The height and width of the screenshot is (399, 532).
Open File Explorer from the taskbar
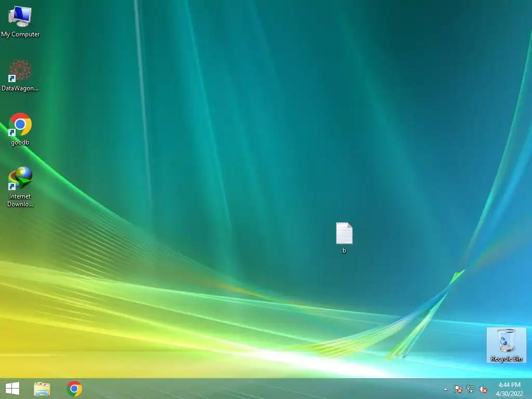coord(42,389)
